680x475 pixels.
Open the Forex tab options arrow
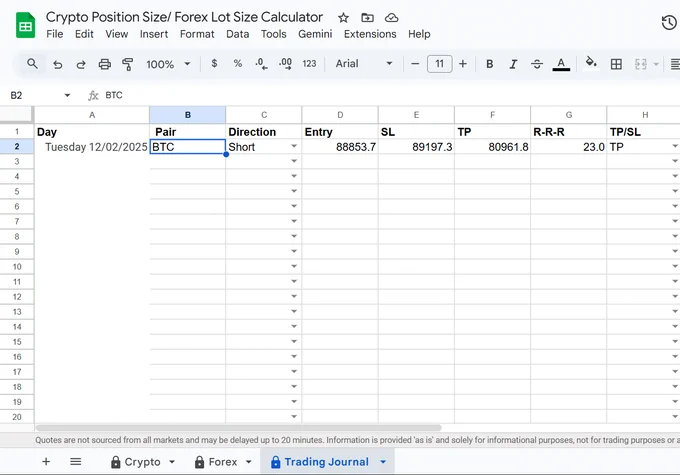248,462
